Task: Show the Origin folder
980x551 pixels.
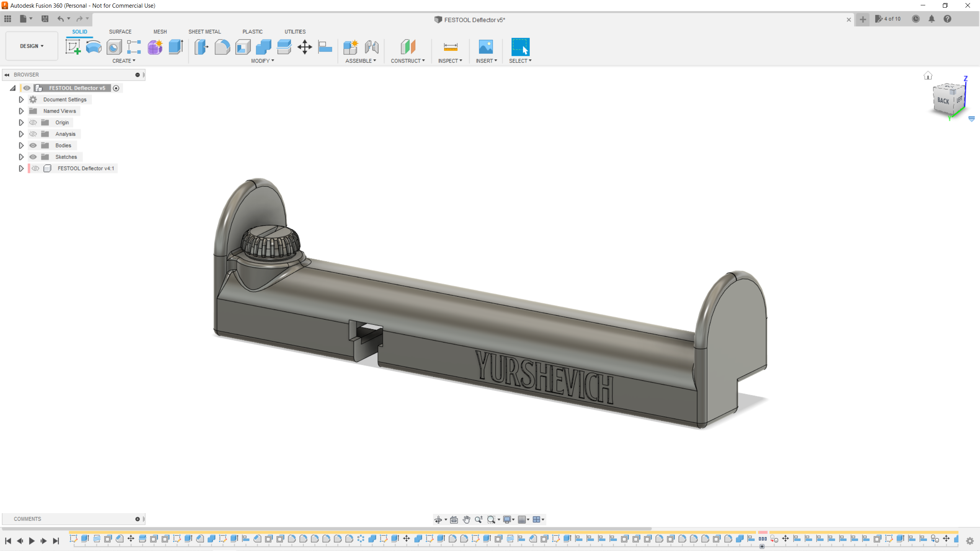Action: pyautogui.click(x=33, y=122)
